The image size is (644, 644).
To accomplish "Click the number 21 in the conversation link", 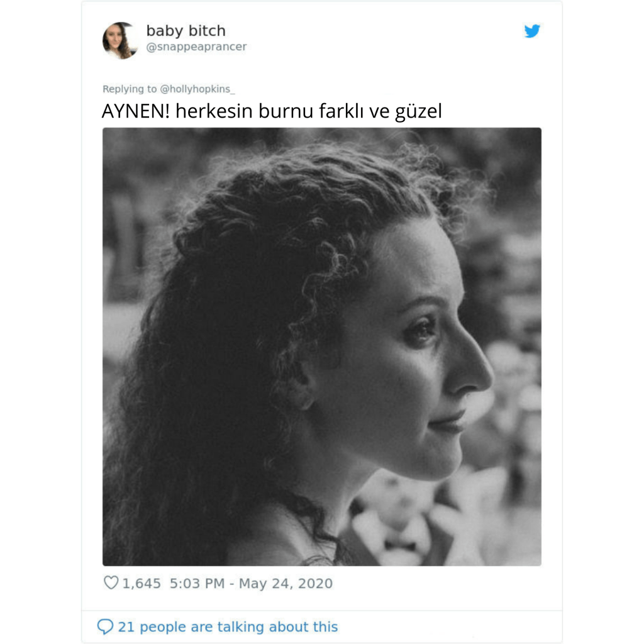I will click(126, 627).
